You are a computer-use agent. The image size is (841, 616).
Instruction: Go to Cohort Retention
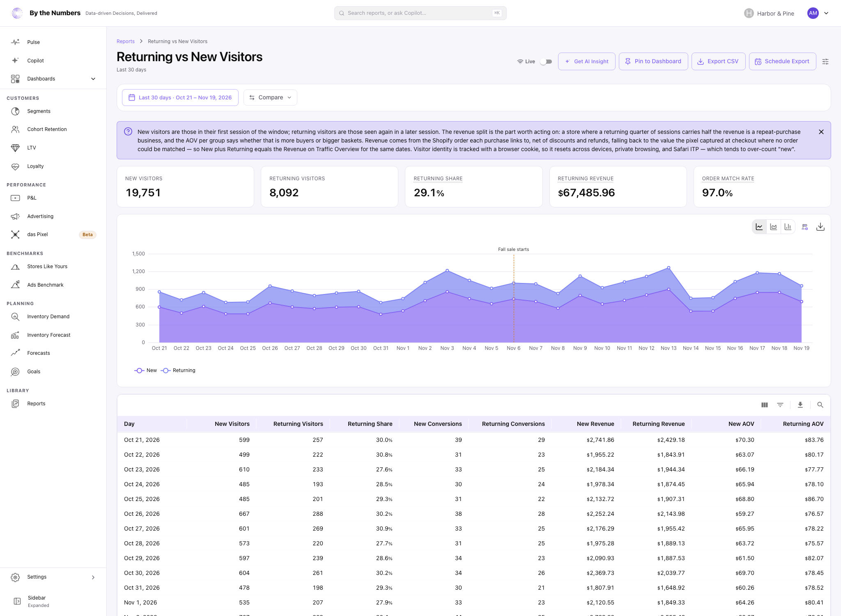(x=53, y=129)
